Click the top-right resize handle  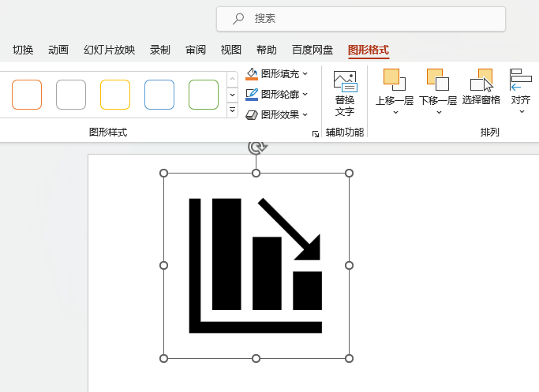349,174
